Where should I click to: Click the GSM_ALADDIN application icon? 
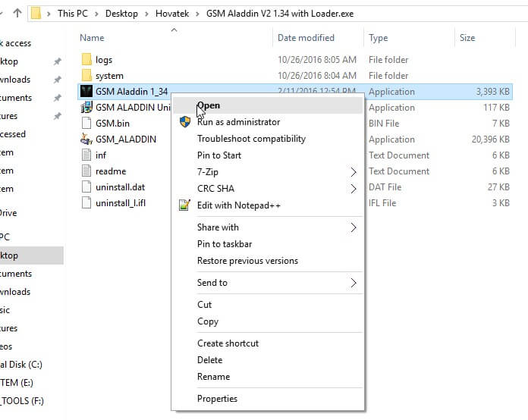click(86, 139)
